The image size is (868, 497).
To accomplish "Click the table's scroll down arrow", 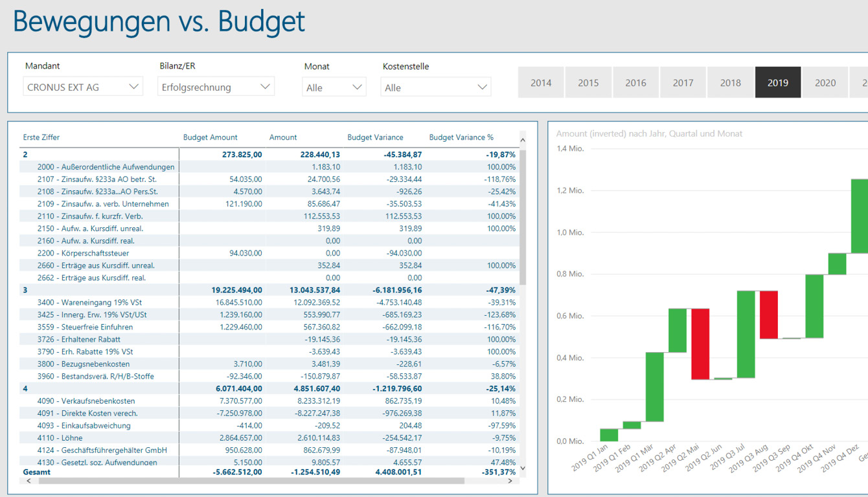I will pos(523,468).
